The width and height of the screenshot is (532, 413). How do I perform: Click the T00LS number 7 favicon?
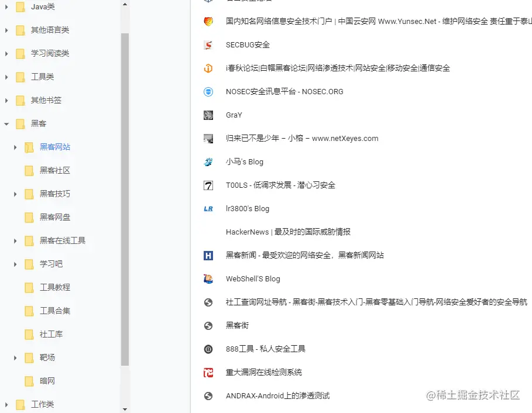(208, 185)
